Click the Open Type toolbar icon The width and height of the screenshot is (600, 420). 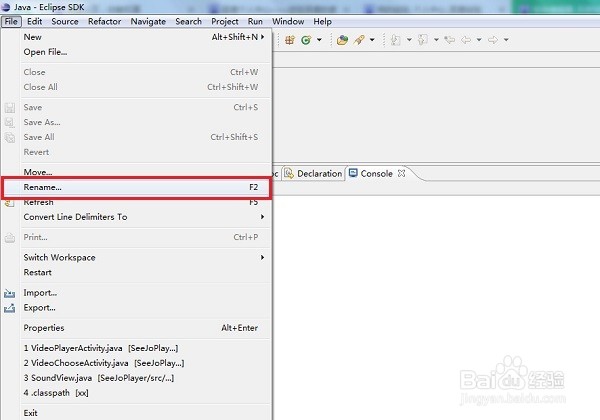[342, 40]
